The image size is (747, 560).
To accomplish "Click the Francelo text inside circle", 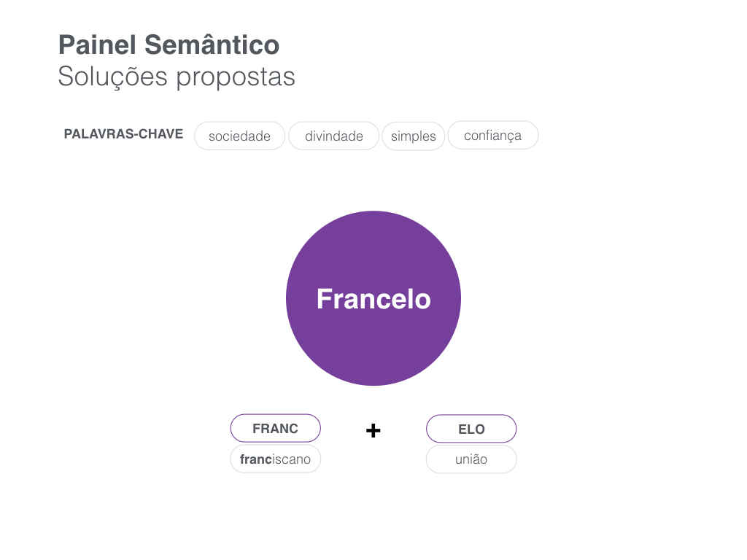I will (x=373, y=299).
